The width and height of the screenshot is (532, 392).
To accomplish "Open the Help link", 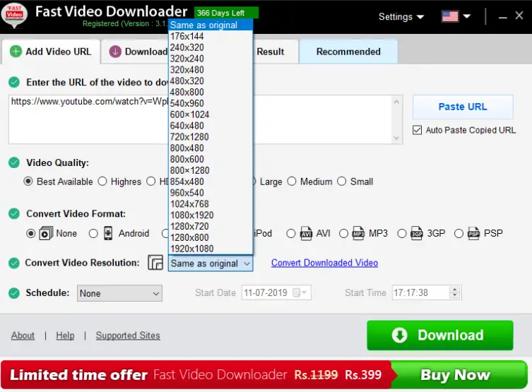I will [65, 335].
